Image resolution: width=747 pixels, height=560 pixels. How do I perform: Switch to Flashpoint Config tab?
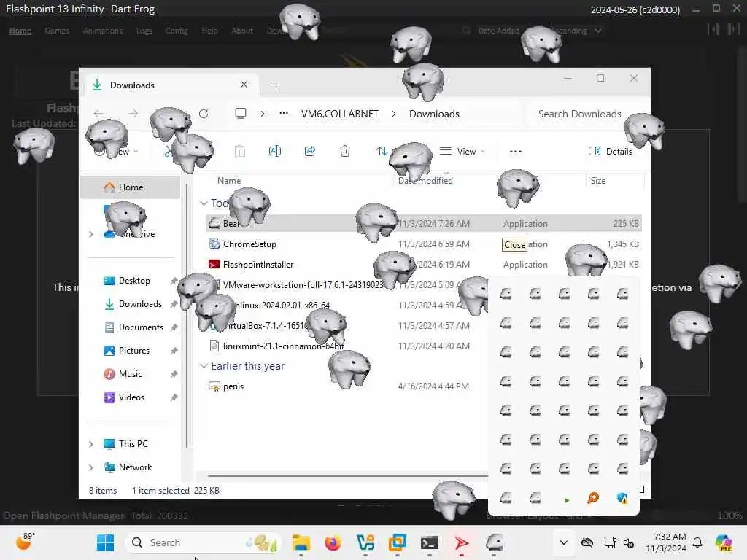[x=177, y=31]
